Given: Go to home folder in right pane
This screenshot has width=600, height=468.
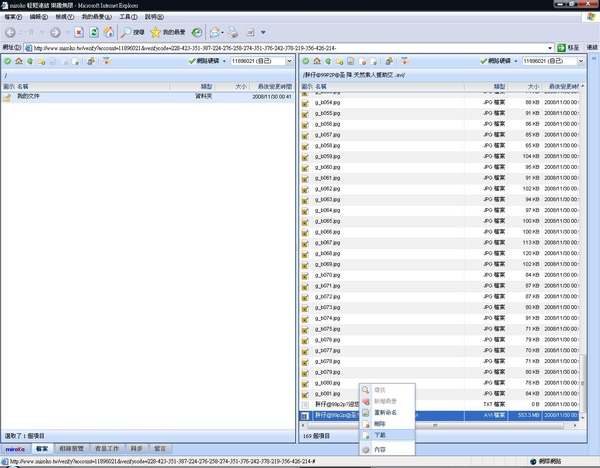Looking at the screenshot, I should 317,61.
